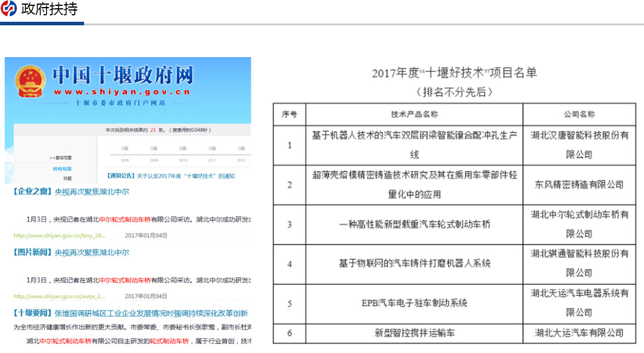Click the tzsy_24 result URL
Viewport: 644px width, 353px height.
tap(59, 235)
